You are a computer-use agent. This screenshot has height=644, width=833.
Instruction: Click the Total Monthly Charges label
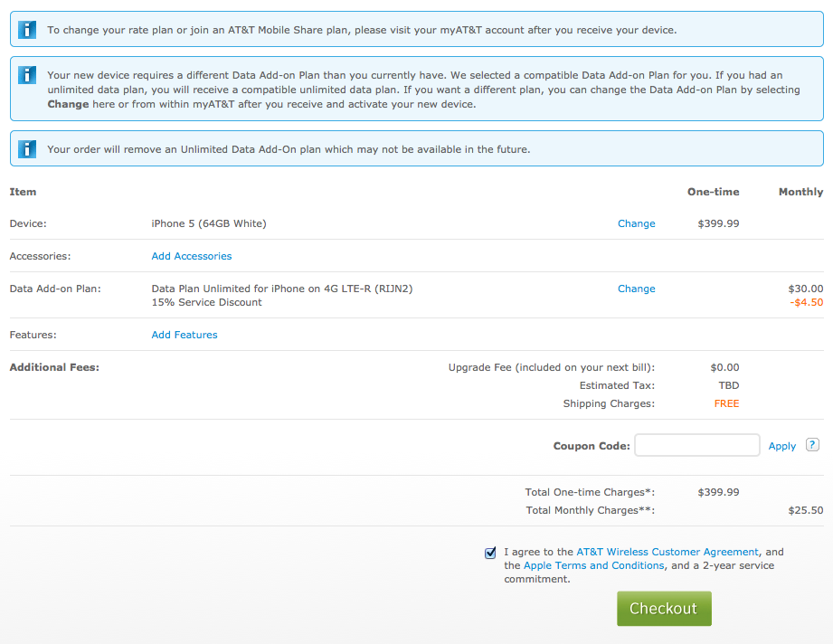pyautogui.click(x=591, y=510)
